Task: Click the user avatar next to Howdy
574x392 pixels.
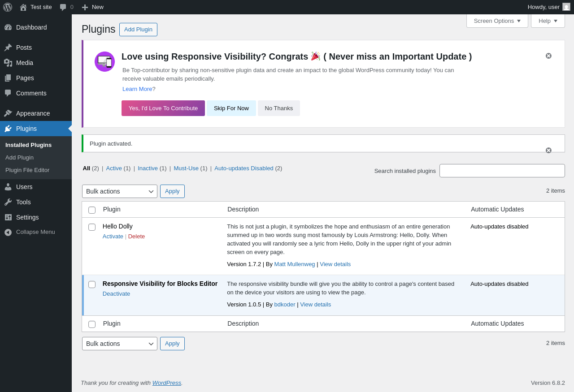Action: [x=566, y=7]
